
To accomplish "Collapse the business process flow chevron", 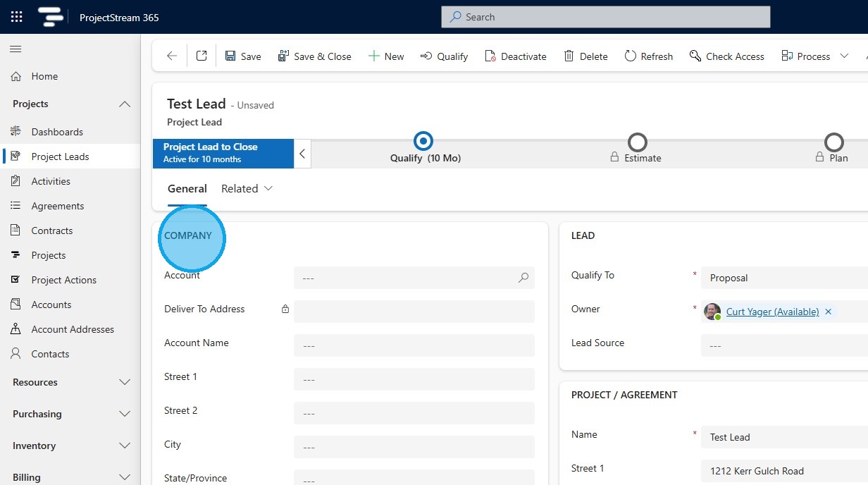I will (x=302, y=154).
